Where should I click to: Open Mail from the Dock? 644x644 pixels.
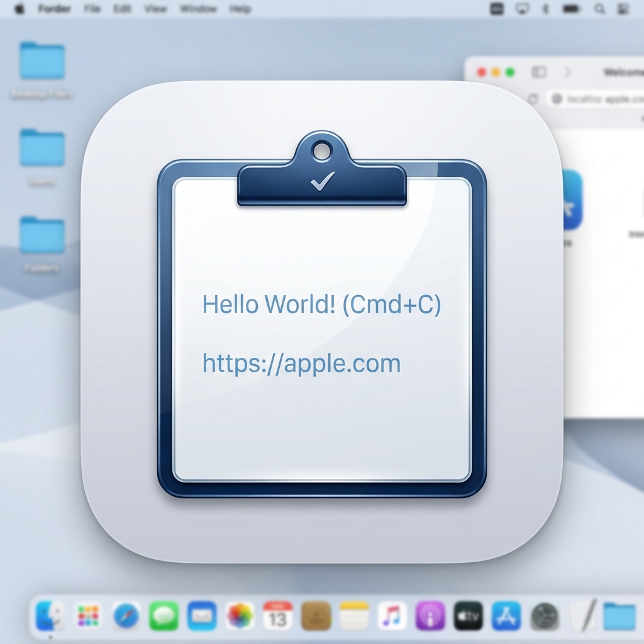click(202, 616)
